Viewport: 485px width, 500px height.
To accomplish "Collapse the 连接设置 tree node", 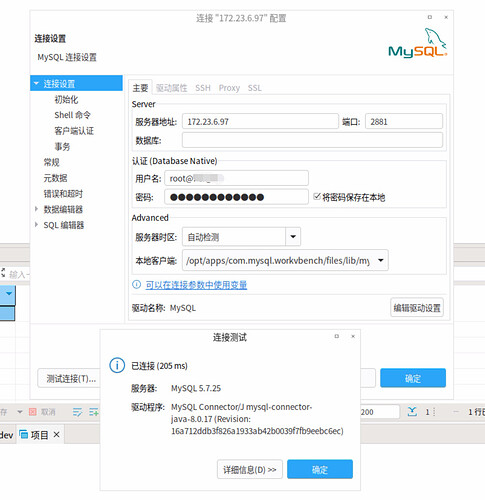I will pos(36,83).
